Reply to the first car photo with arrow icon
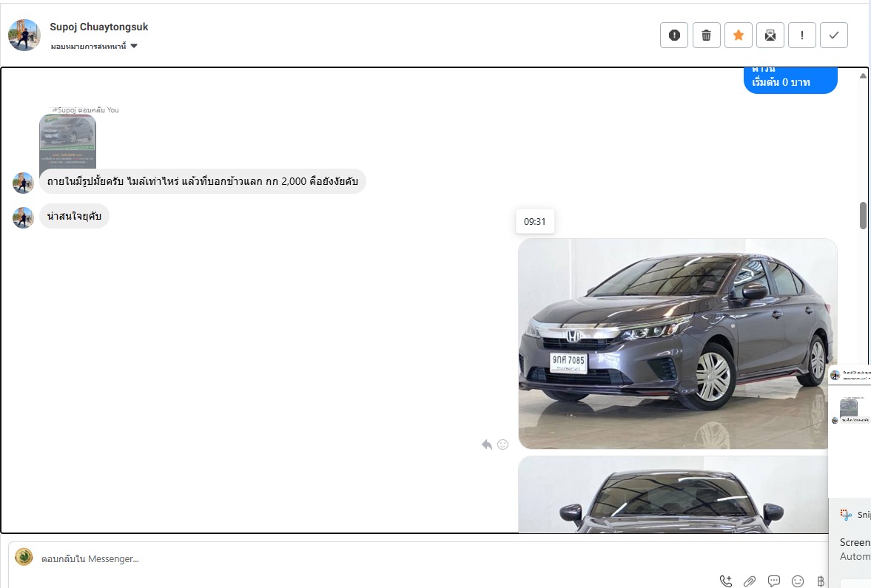Viewport: 871px width, 588px height. (487, 445)
